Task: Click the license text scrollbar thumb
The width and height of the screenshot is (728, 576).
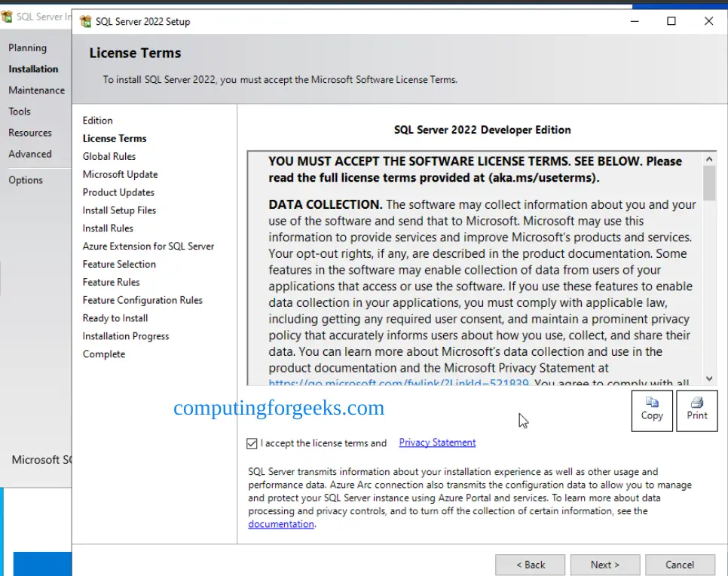Action: (709, 183)
